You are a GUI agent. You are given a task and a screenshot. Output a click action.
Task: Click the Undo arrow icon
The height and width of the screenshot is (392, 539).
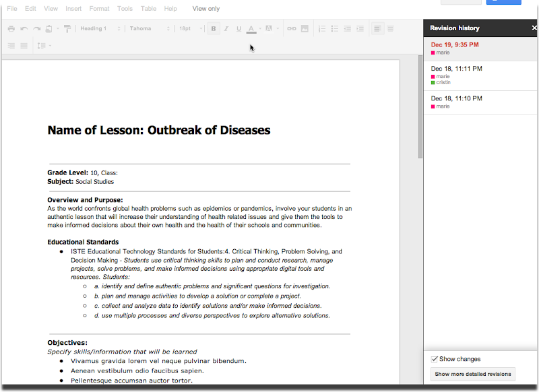[24, 28]
